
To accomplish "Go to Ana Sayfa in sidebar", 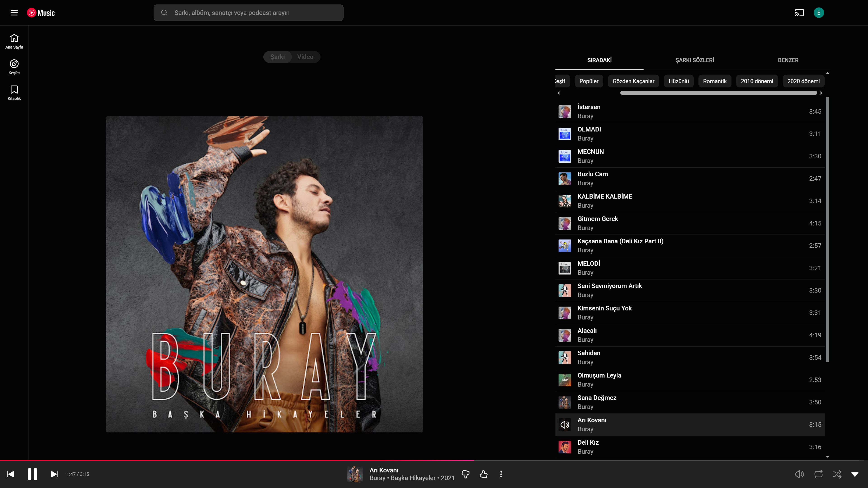I will [14, 41].
